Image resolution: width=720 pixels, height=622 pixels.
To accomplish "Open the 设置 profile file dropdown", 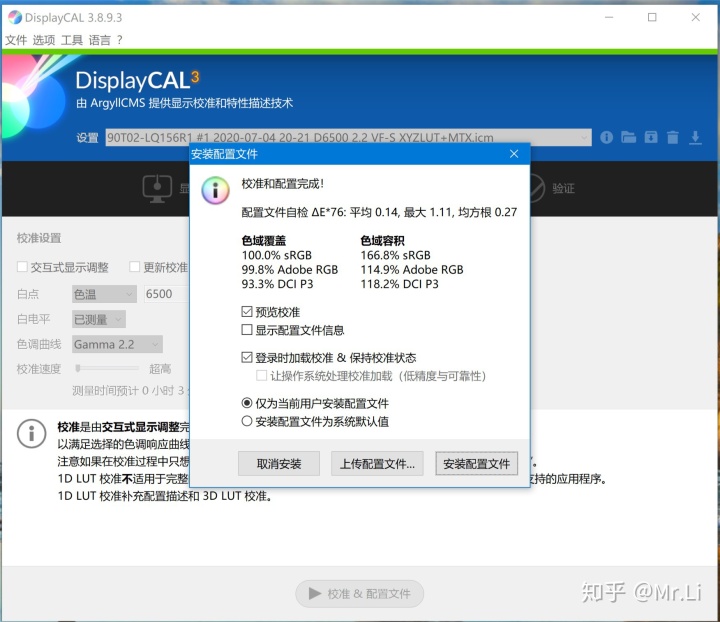I will (x=349, y=137).
